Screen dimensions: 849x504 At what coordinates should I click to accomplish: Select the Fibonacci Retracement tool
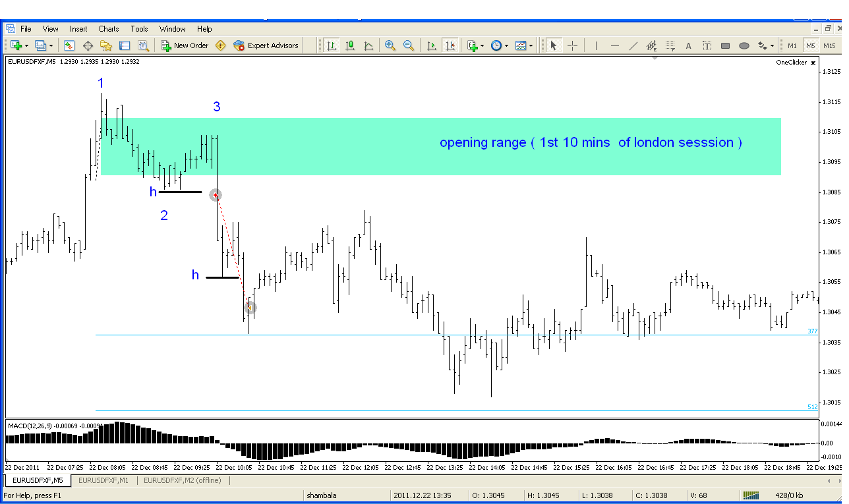[670, 45]
